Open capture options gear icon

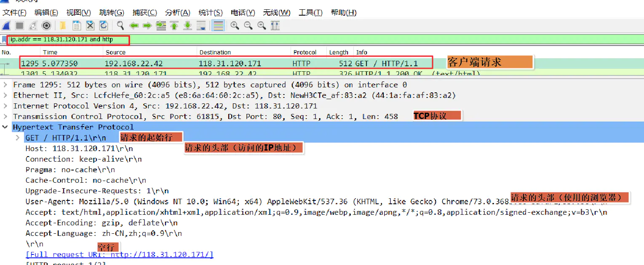[x=46, y=26]
